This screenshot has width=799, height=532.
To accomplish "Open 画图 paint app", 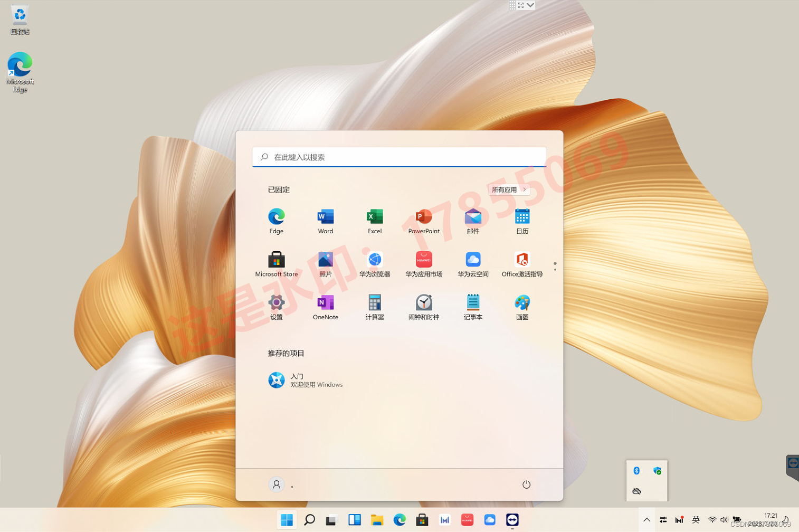I will [522, 308].
